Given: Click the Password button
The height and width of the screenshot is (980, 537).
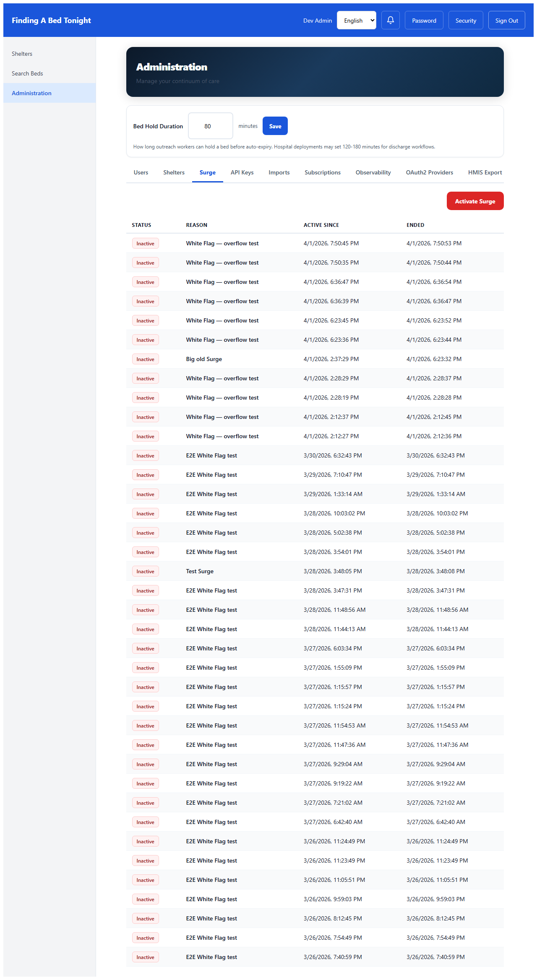Looking at the screenshot, I should tap(424, 20).
